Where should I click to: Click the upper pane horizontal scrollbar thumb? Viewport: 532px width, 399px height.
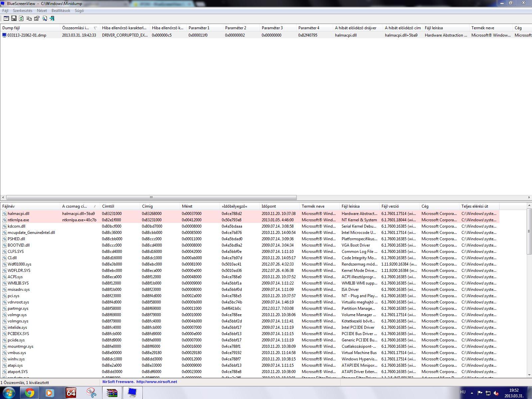[151, 197]
